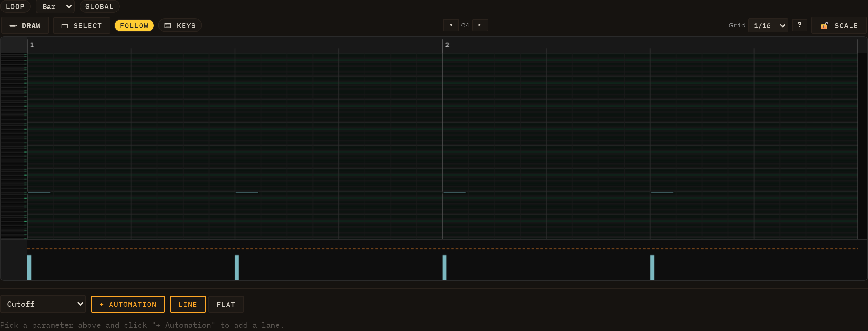Image resolution: width=868 pixels, height=331 pixels.
Task: Activate the DRAW tool
Action: (x=25, y=25)
